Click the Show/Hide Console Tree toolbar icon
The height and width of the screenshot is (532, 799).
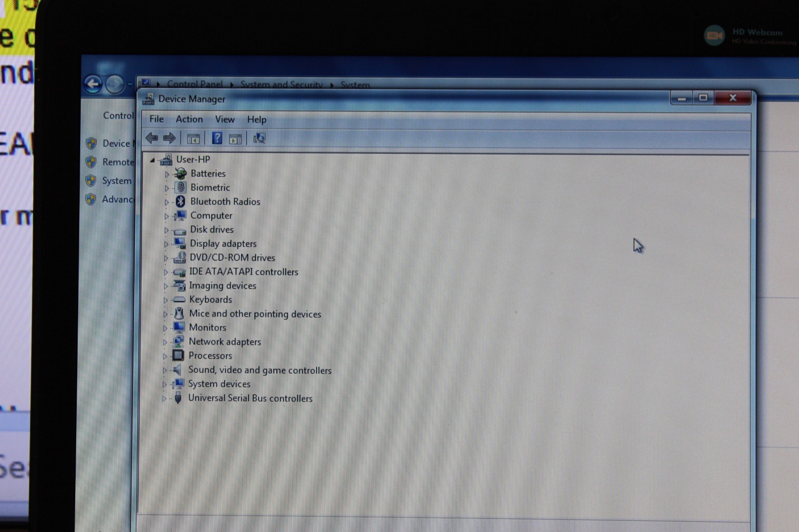click(x=193, y=139)
